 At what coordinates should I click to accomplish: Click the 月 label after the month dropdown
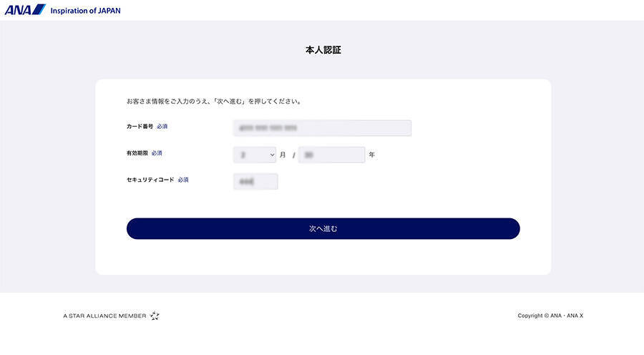coord(283,155)
